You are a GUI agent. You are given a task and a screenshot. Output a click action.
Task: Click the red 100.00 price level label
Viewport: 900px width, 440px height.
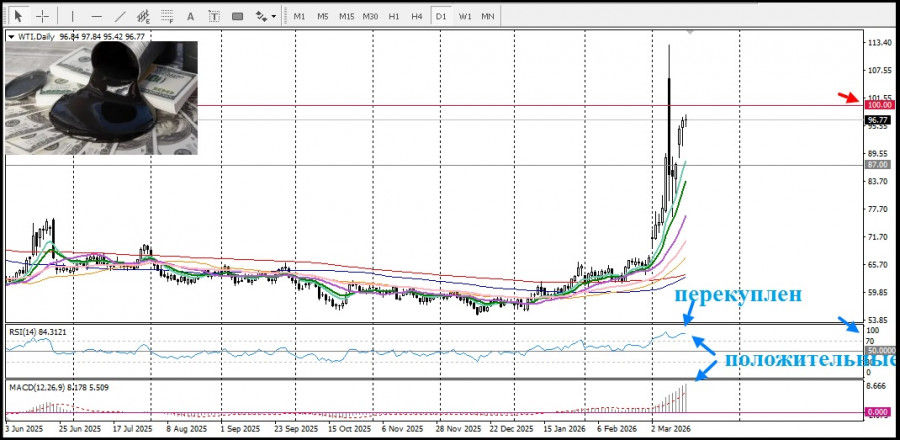point(880,104)
